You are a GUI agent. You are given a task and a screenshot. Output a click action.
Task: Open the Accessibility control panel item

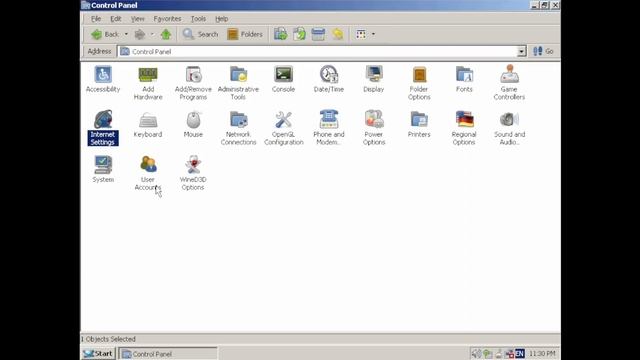click(103, 79)
